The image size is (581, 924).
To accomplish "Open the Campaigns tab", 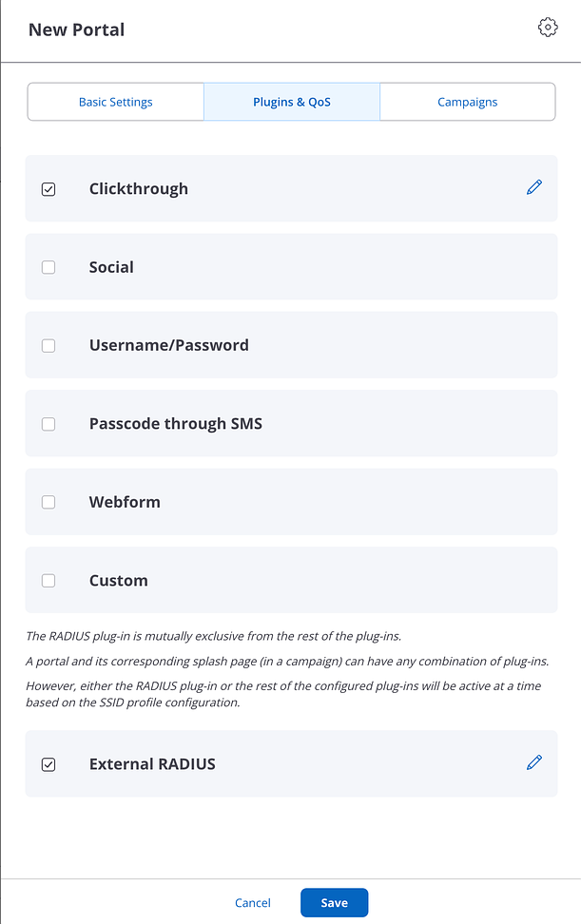I will [467, 102].
